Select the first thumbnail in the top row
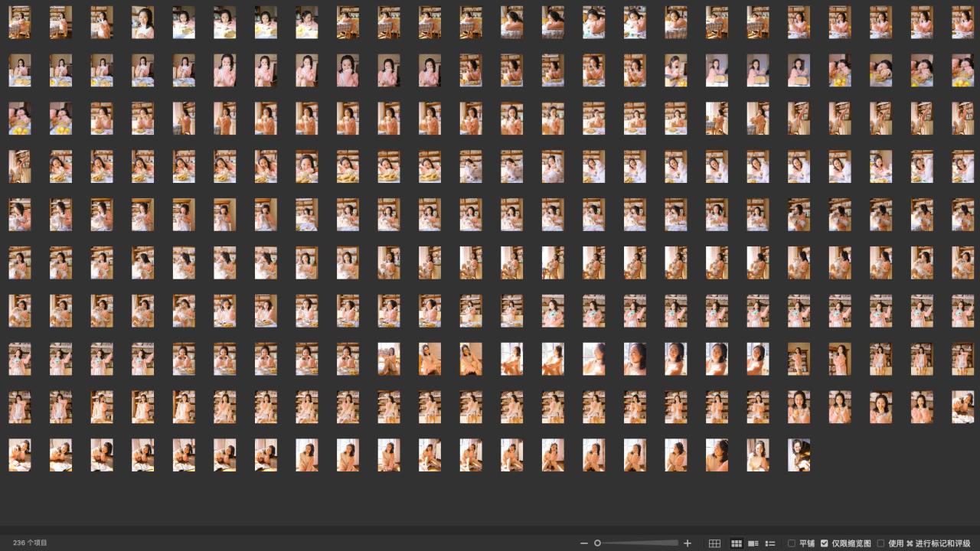 (20, 22)
